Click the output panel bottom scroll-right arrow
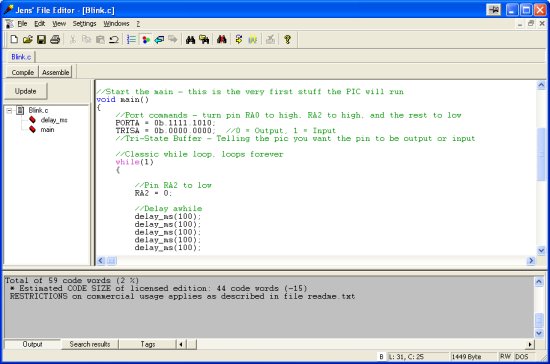The height and width of the screenshot is (364, 550). pyautogui.click(x=530, y=344)
